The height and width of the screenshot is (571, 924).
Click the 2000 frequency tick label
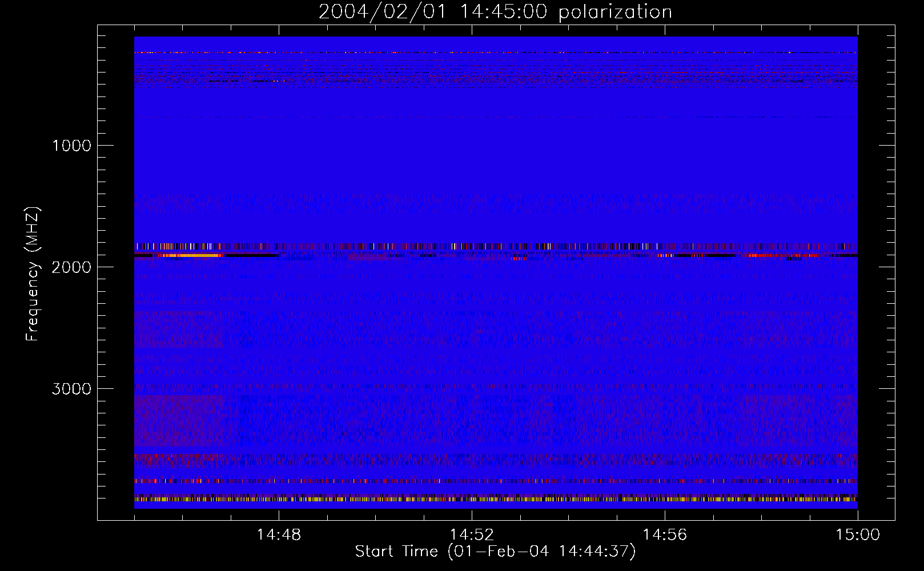[71, 267]
